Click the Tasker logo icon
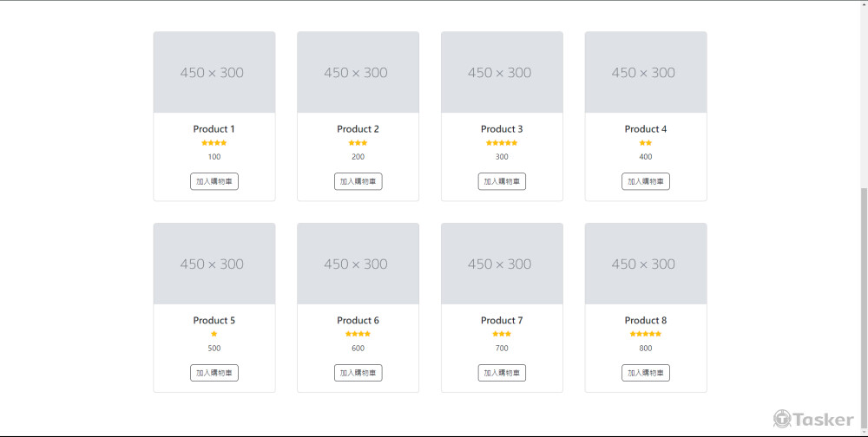This screenshot has height=437, width=868. 782,419
